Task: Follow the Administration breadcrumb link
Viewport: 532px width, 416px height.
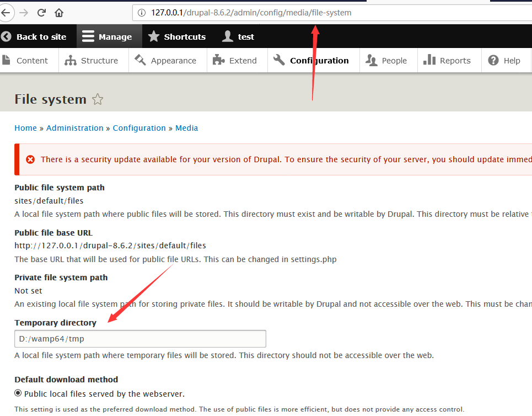Action: (74, 128)
